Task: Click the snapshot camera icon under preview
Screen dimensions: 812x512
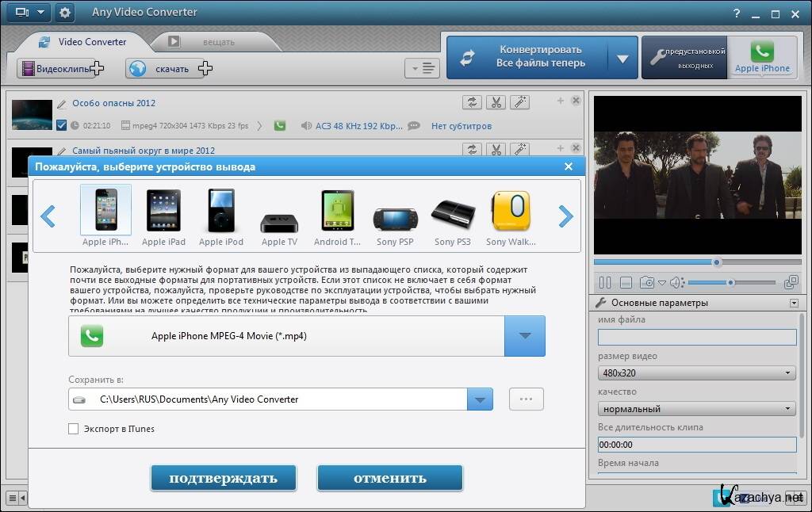Action: 647,282
